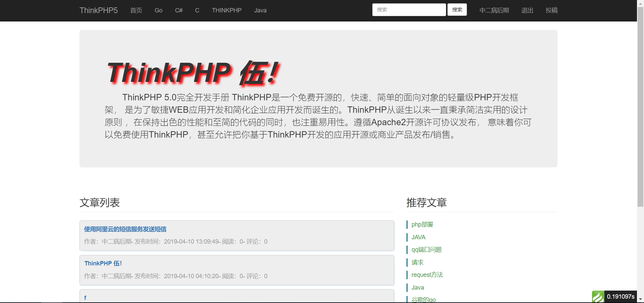Click metadata line dated 2019-04-10 04:10:20

(176, 276)
